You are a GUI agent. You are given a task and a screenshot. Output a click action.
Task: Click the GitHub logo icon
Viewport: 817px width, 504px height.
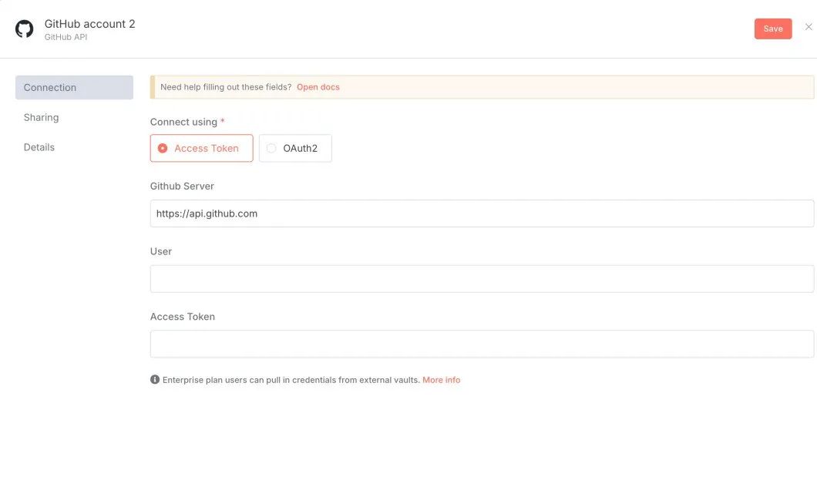24,29
